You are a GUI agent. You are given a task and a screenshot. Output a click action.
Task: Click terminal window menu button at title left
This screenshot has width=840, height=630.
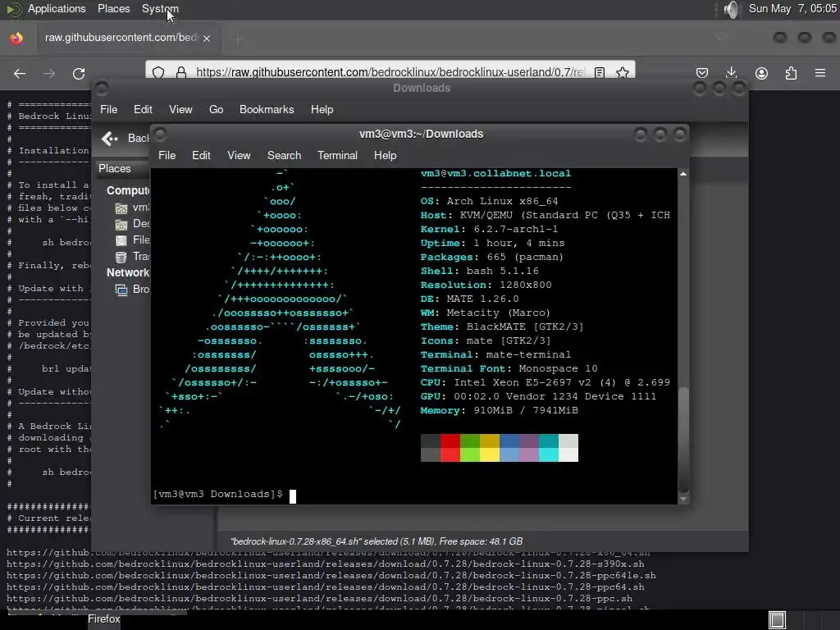coord(160,134)
